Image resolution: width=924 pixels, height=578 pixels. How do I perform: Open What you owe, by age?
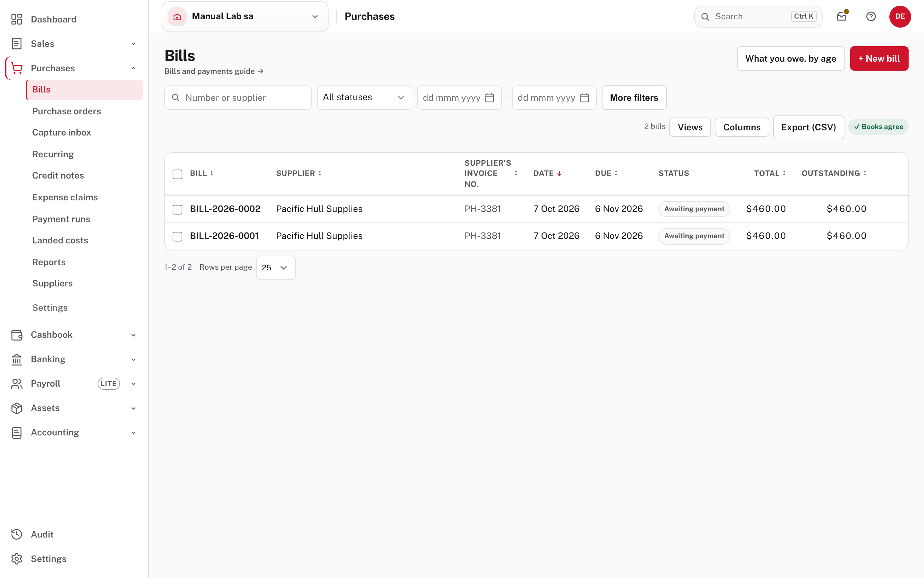pyautogui.click(x=791, y=58)
